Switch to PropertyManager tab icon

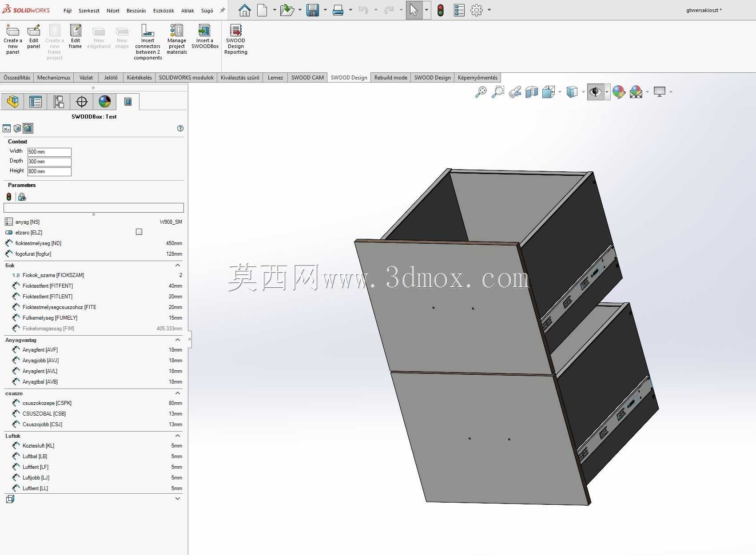coord(36,102)
